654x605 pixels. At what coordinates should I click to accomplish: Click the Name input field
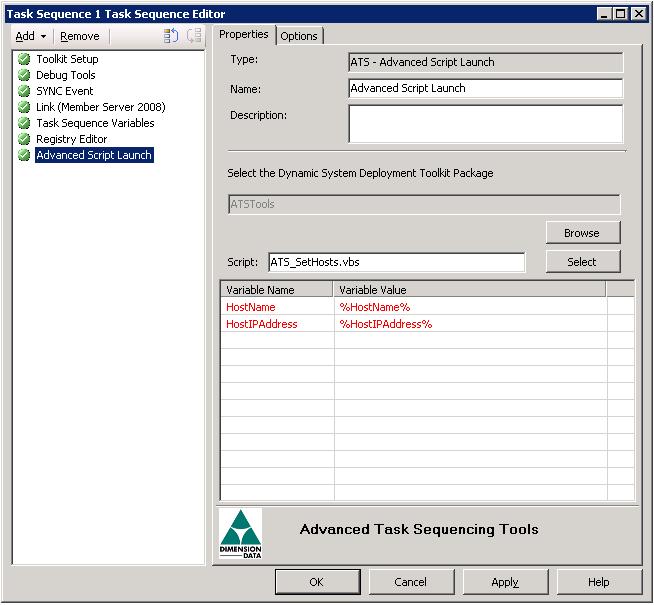pyautogui.click(x=485, y=88)
